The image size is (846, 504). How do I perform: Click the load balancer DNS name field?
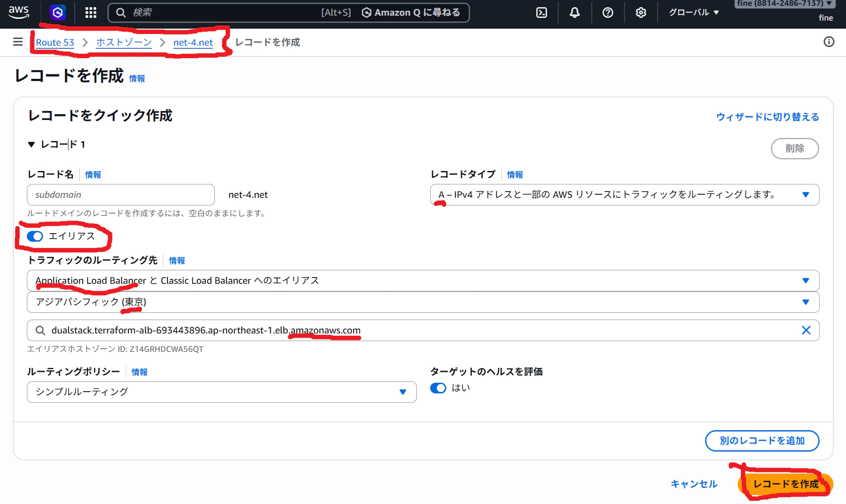[x=423, y=330]
